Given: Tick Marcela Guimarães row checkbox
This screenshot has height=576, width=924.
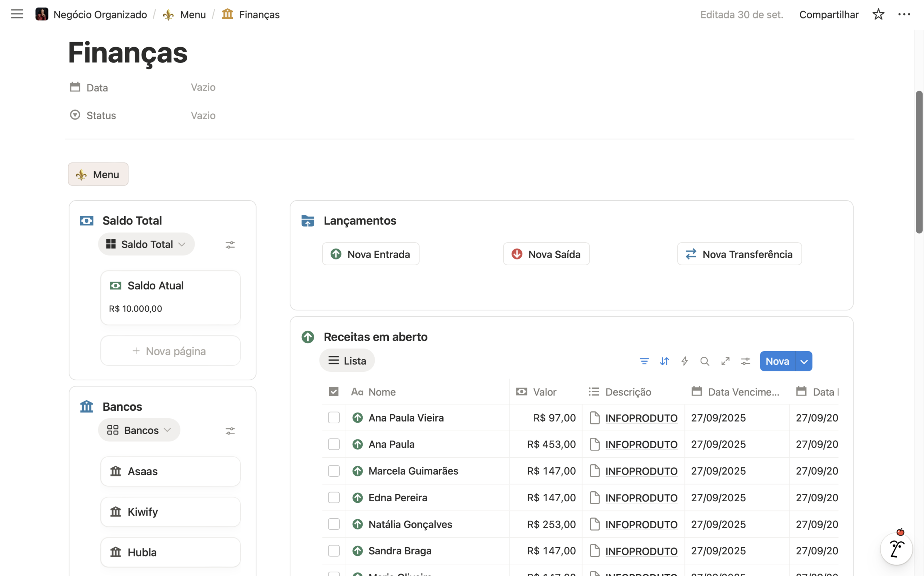Looking at the screenshot, I should coord(334,471).
